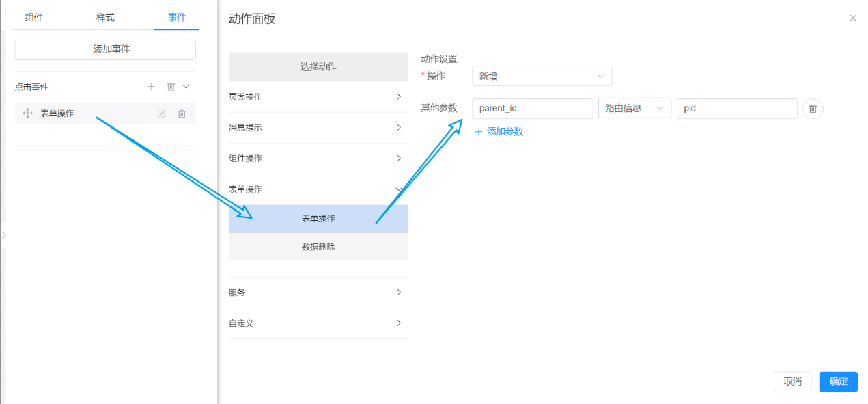Delete the 点击事件 event with trash icon
The width and height of the screenshot is (868, 404).
point(171,87)
